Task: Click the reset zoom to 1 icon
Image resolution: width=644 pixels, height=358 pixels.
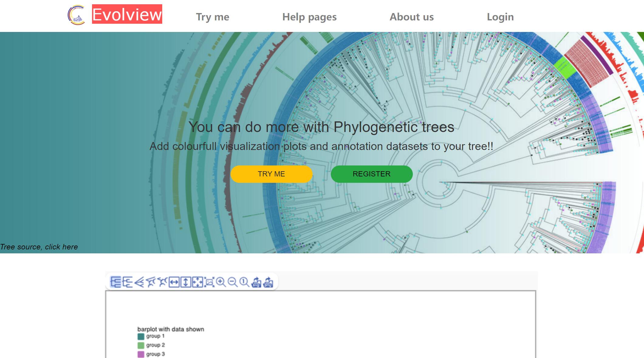Action: coord(244,282)
